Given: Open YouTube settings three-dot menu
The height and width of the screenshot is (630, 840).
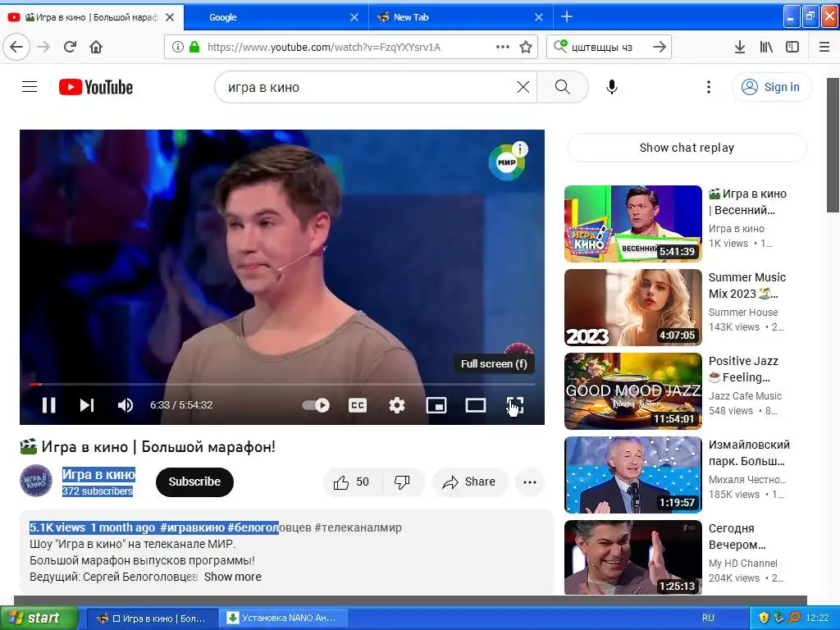Looking at the screenshot, I should point(708,87).
